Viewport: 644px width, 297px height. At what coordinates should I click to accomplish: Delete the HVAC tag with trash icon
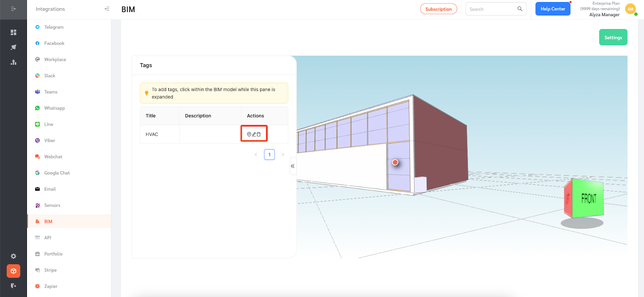[x=259, y=134]
